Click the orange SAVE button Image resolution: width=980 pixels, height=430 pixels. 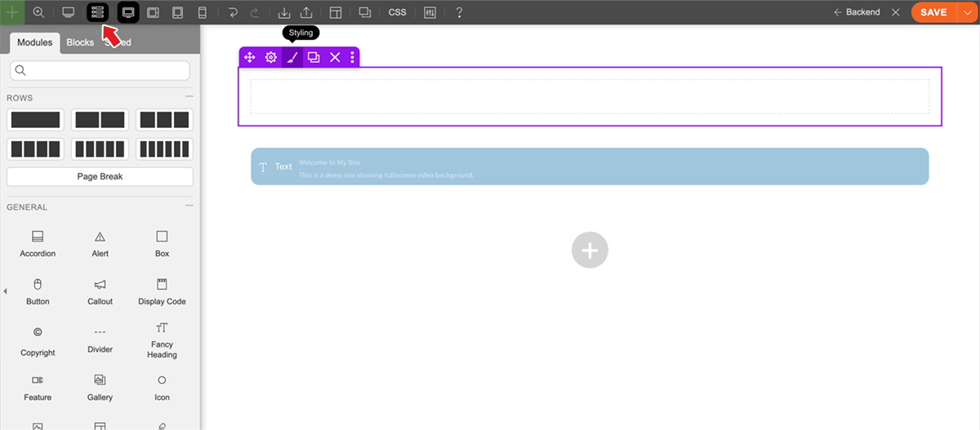tap(933, 12)
